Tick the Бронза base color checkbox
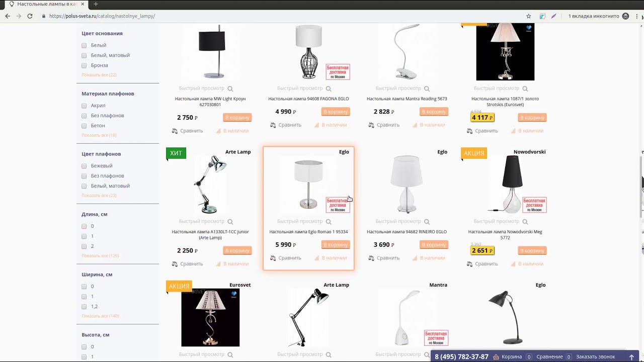This screenshot has width=644, height=362. click(84, 65)
